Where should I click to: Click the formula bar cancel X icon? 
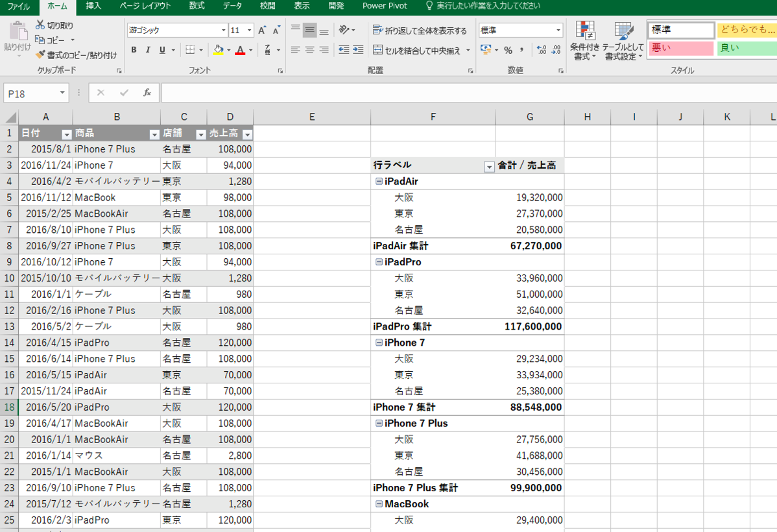click(x=101, y=93)
